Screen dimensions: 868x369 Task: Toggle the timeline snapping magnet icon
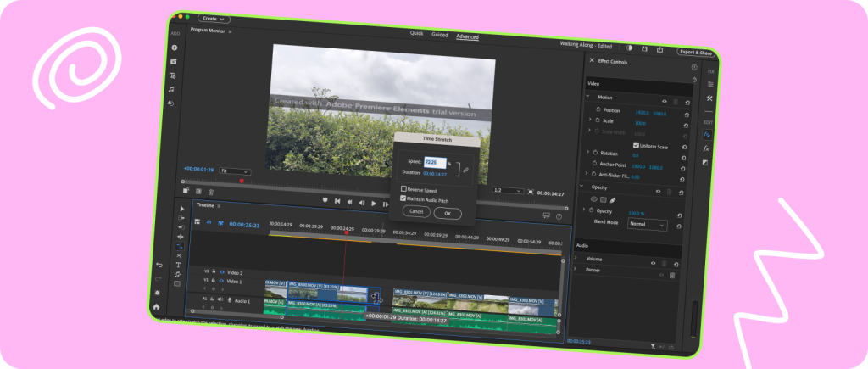pyautogui.click(x=209, y=222)
